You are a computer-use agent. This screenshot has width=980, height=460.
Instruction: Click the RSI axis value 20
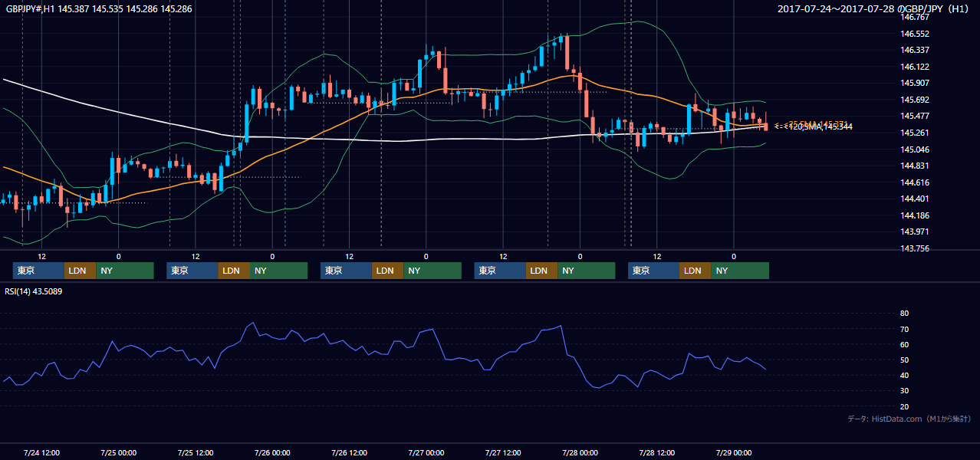pyautogui.click(x=904, y=406)
